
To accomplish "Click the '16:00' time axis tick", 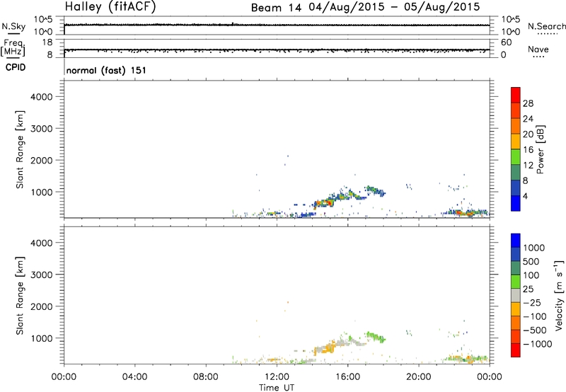I will pyautogui.click(x=347, y=377).
